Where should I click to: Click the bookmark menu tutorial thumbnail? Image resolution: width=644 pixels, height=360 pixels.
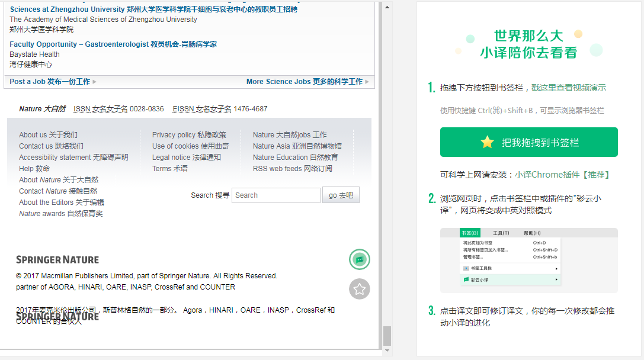[x=529, y=261]
